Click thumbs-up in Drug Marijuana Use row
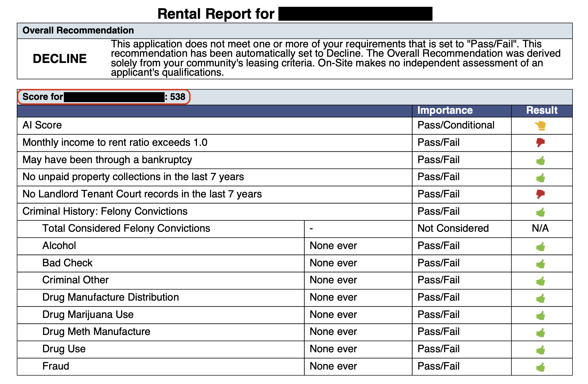 click(x=541, y=315)
